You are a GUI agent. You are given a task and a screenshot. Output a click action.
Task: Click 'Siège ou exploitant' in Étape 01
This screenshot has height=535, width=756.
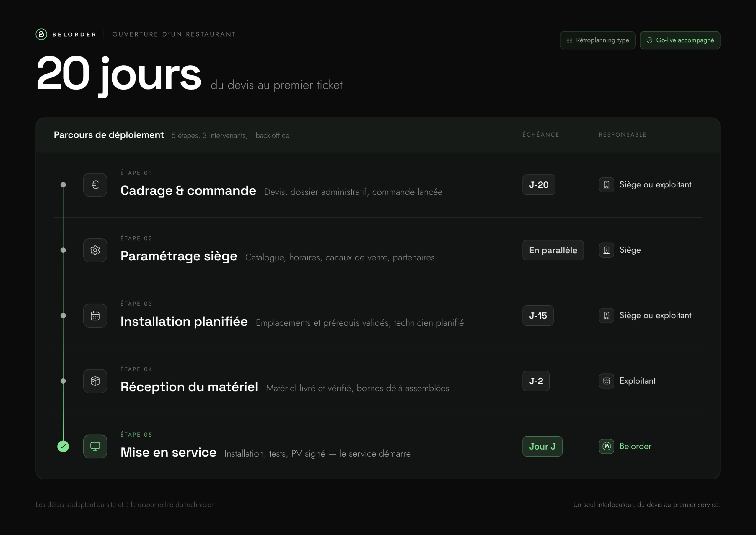[655, 185]
